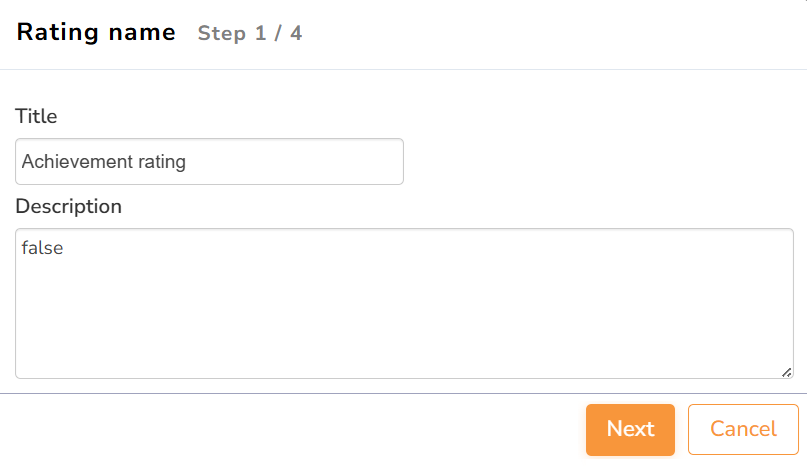Viewport: 807px width, 466px height.
Task: Click the blank middle of the Description box
Action: pos(404,310)
